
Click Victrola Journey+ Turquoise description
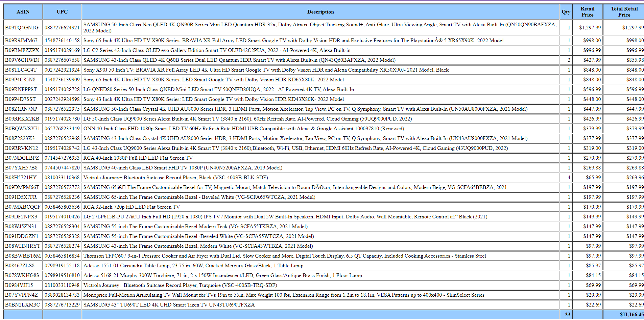point(320,285)
